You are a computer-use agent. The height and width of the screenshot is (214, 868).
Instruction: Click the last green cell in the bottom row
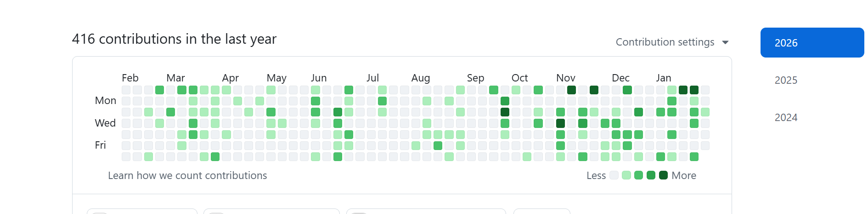pyautogui.click(x=694, y=157)
